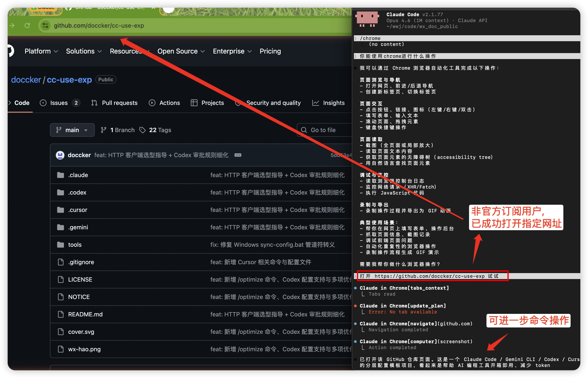588x378 pixels.
Task: Click folder icon next to .cursor
Action: [x=60, y=210]
